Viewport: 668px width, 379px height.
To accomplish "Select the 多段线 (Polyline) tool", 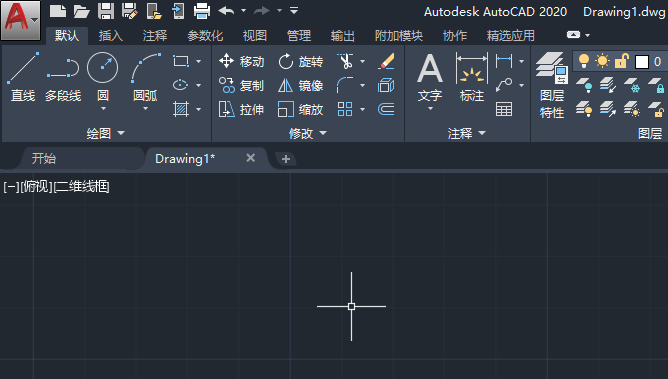I will pos(63,77).
